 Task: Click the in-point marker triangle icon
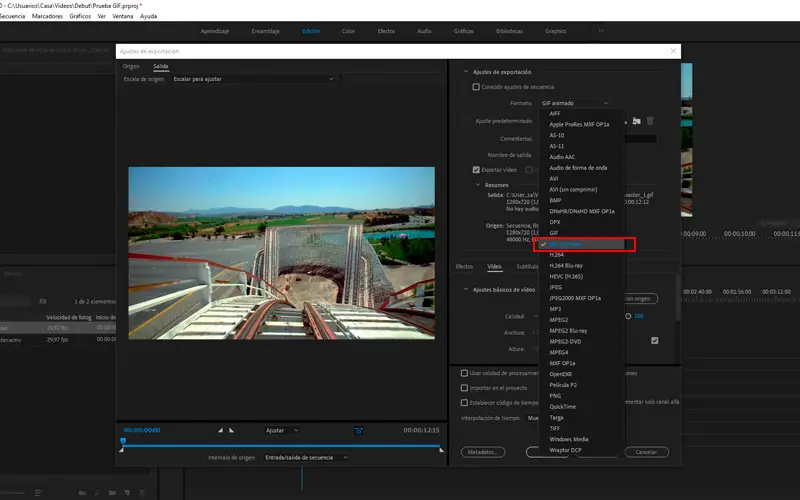[x=221, y=430]
